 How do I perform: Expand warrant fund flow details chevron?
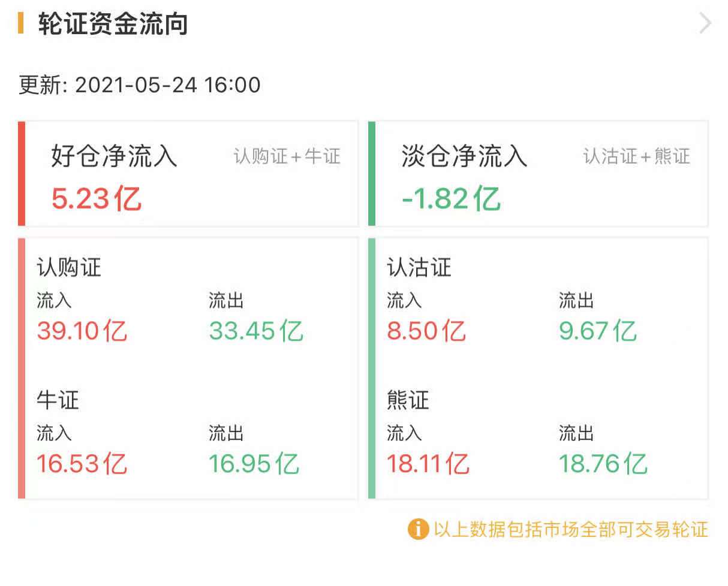705,24
